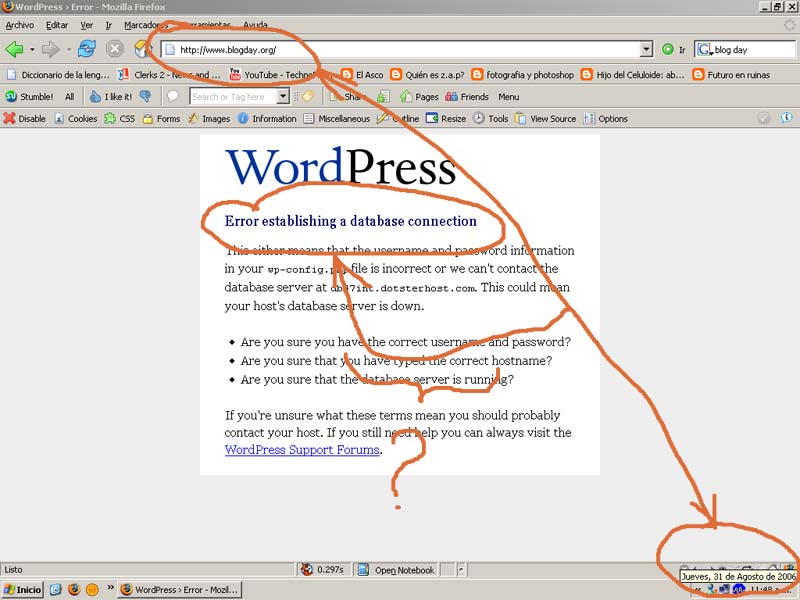Click the Windows Inicio start button
Screen dimensions: 800x600
click(22, 590)
